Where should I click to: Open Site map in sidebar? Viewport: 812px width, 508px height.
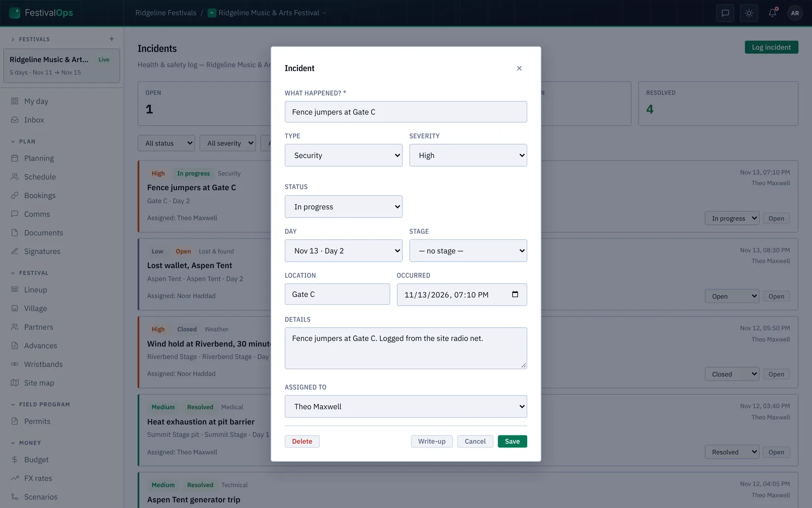point(39,383)
